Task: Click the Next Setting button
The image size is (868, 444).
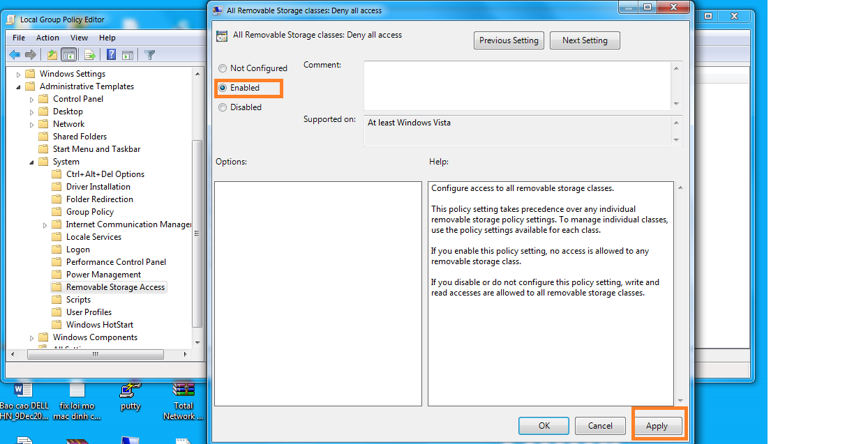Action: (x=585, y=40)
